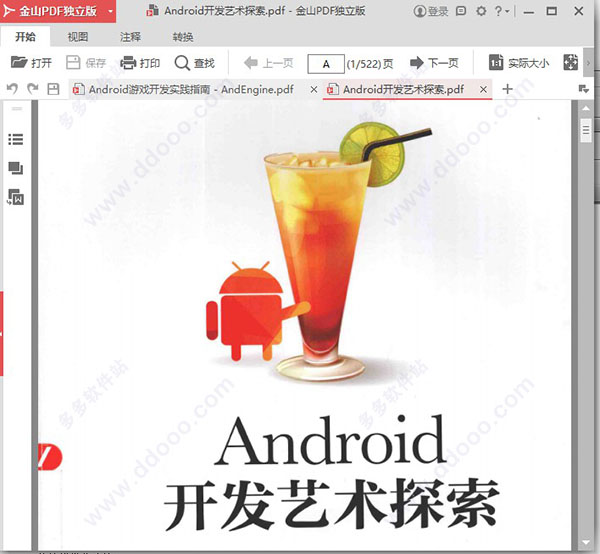The height and width of the screenshot is (554, 600).
Task: Click the 打开 open file button
Action: [31, 63]
